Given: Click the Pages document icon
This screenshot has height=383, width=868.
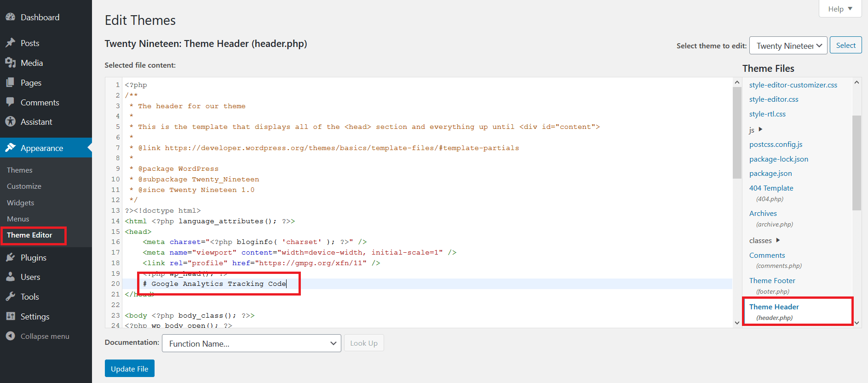Looking at the screenshot, I should click(x=11, y=82).
